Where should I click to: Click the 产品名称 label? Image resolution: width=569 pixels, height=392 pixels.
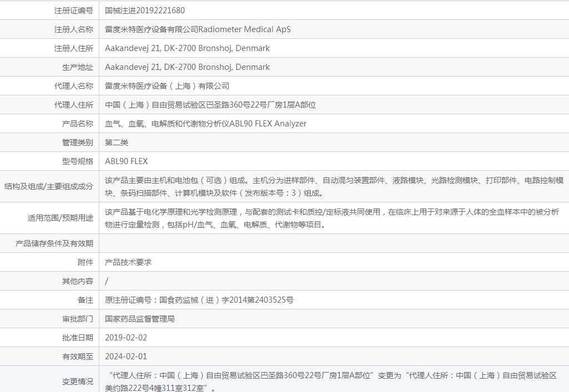[x=78, y=124]
